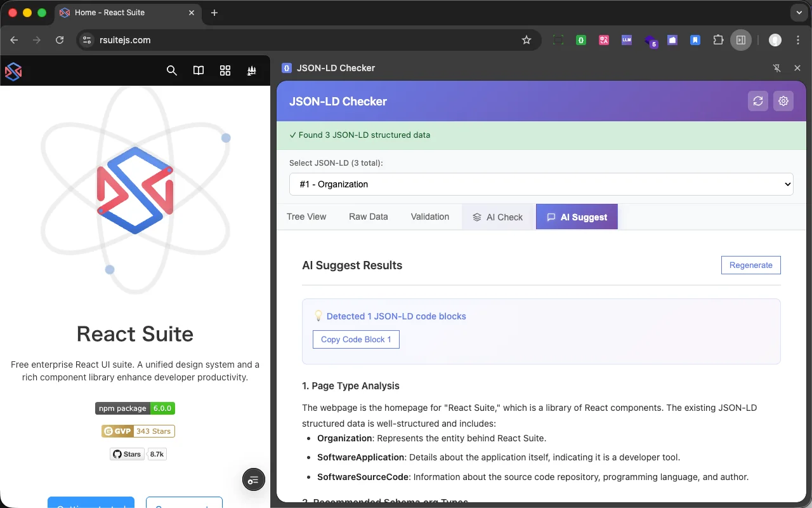The height and width of the screenshot is (508, 812).
Task: Unpin the JSON-LD Checker side panel
Action: 777,68
